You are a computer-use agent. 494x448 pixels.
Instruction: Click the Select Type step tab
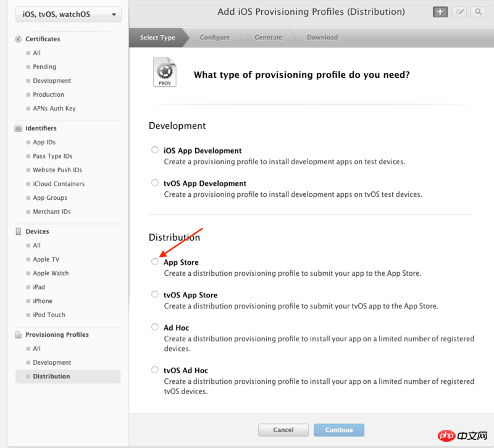click(157, 38)
